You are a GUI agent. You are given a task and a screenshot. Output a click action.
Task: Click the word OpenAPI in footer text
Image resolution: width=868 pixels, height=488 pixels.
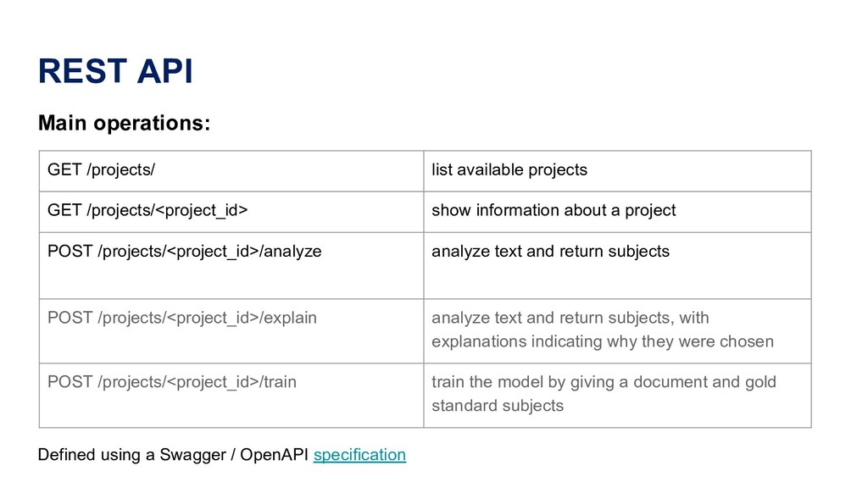pyautogui.click(x=275, y=455)
